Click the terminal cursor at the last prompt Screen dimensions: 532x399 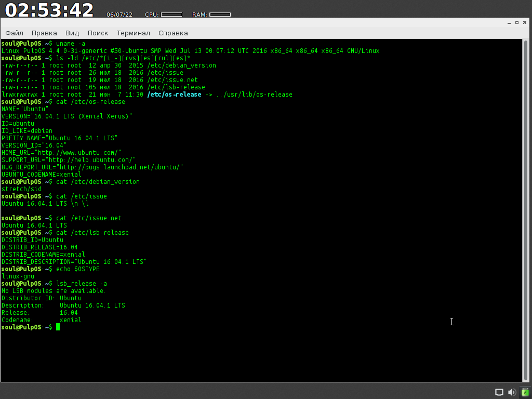coord(58,327)
